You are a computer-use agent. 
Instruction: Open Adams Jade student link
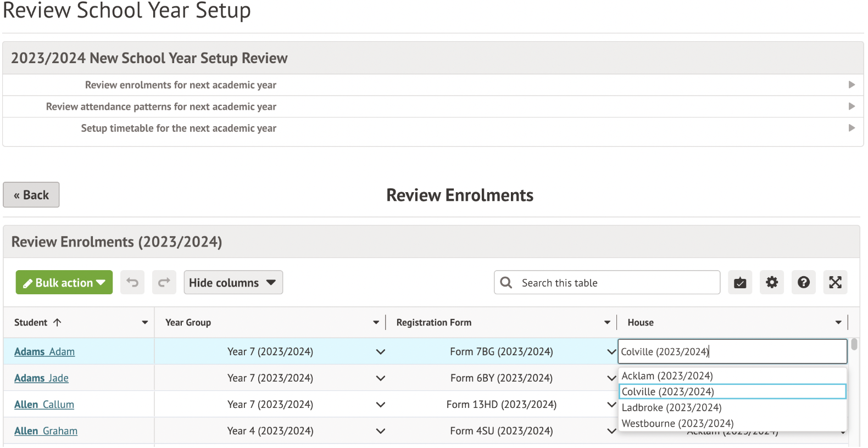tap(41, 378)
